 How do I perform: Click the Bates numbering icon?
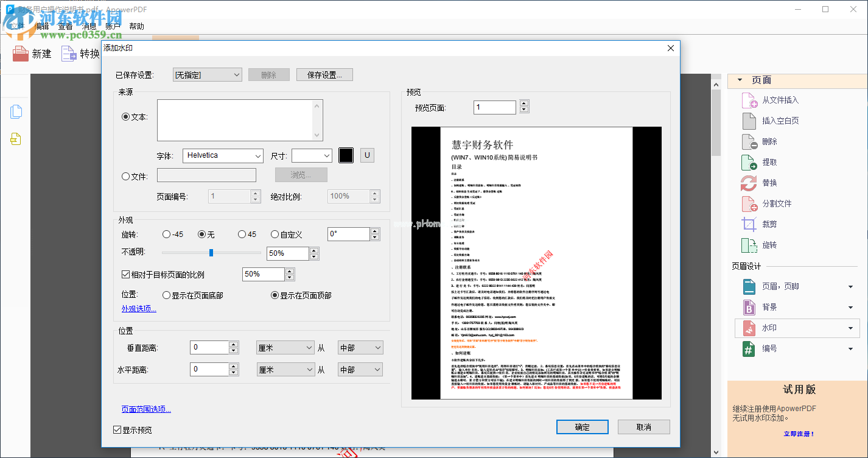coord(749,348)
